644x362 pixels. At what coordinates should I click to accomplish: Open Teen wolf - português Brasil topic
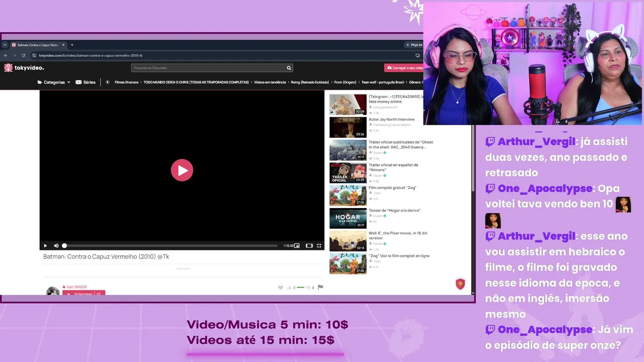click(x=383, y=82)
